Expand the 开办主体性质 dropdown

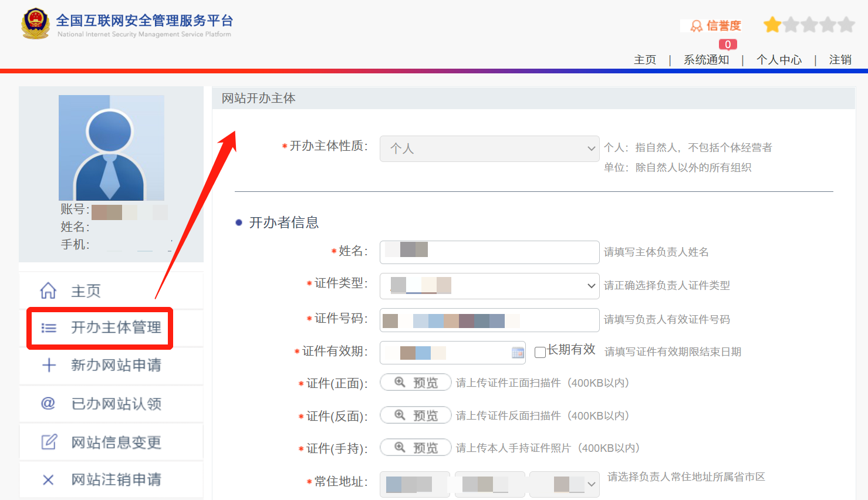(489, 148)
